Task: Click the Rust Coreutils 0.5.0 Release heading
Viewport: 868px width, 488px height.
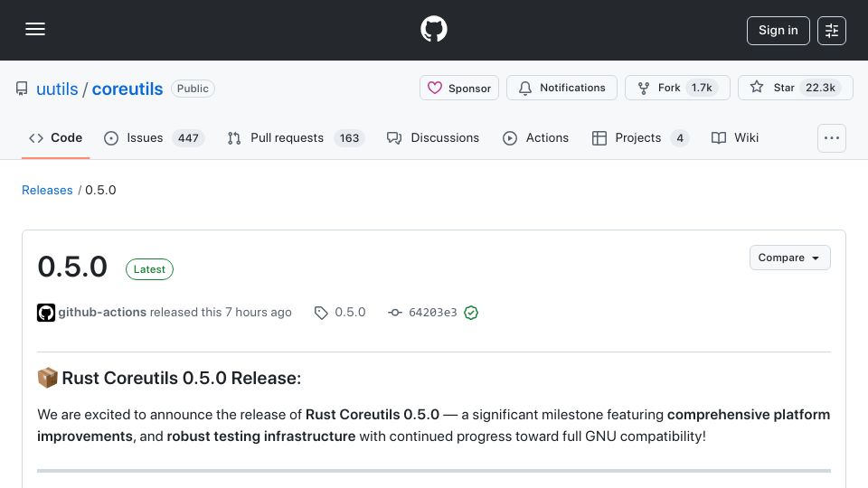Action: coord(169,378)
